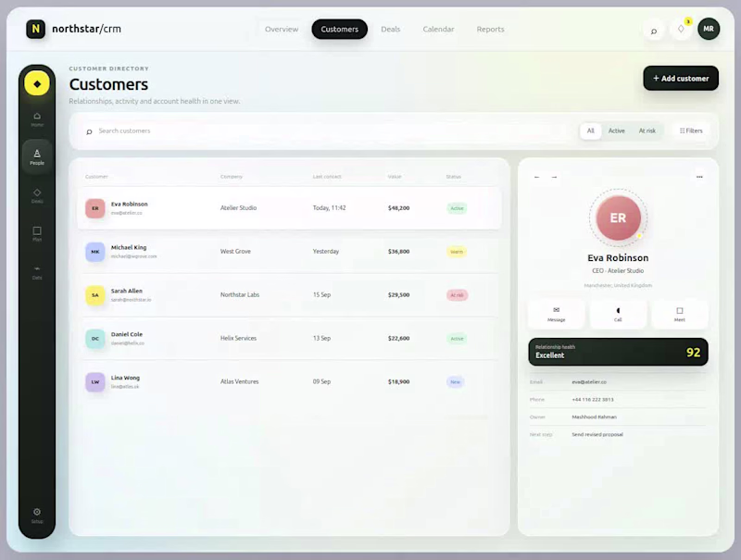
Task: Click the ER avatar in Eva Robinson row
Action: point(95,208)
